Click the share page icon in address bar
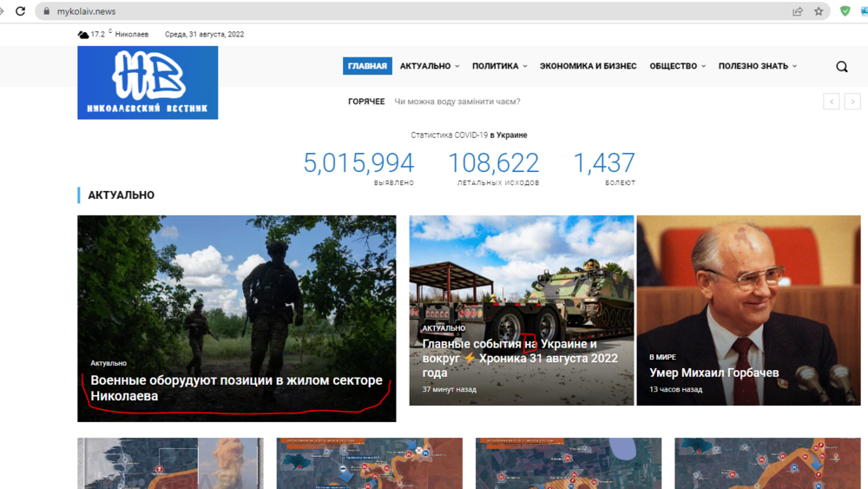This screenshot has height=489, width=868. (798, 11)
